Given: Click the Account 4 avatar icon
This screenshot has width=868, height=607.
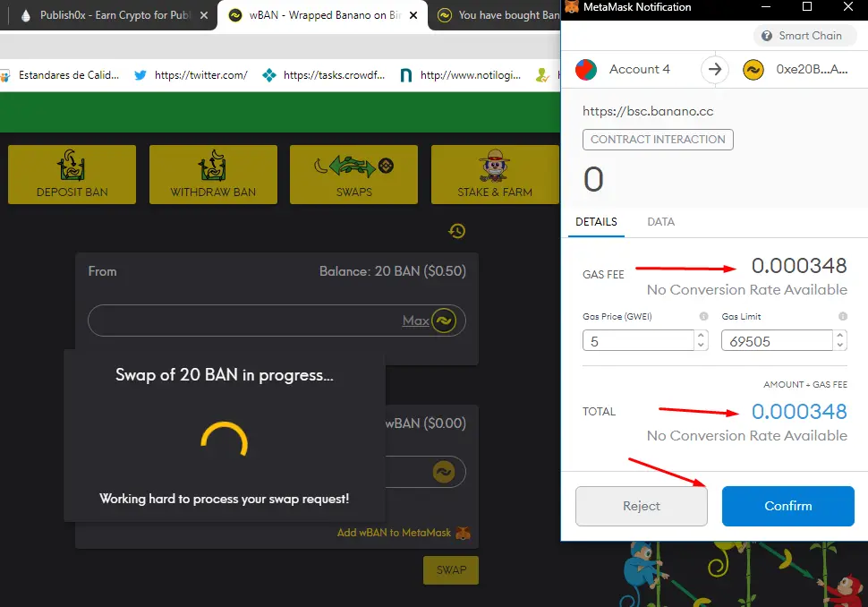Looking at the screenshot, I should tap(586, 70).
